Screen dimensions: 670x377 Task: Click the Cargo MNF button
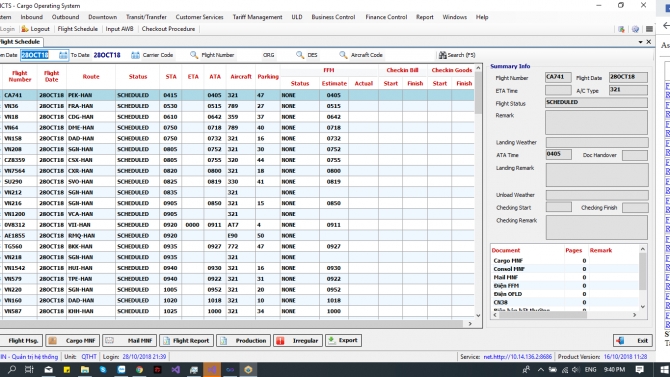pos(73,341)
